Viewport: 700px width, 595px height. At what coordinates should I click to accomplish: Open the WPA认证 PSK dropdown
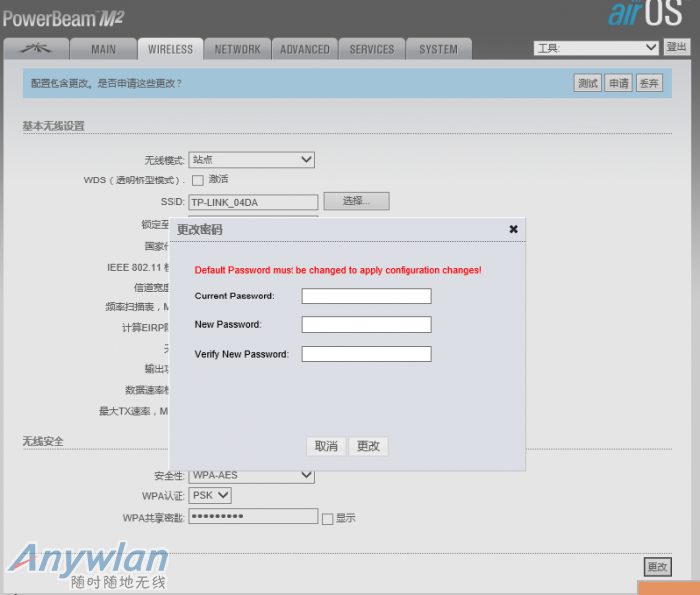[x=210, y=496]
